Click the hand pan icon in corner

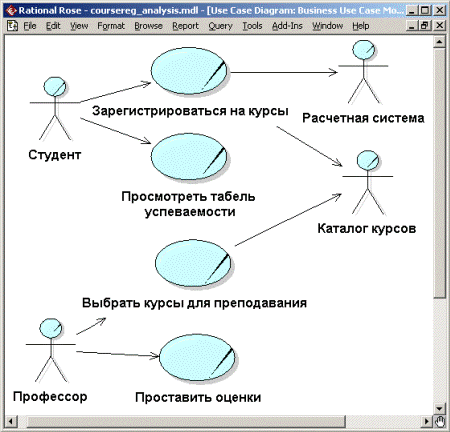(x=440, y=421)
